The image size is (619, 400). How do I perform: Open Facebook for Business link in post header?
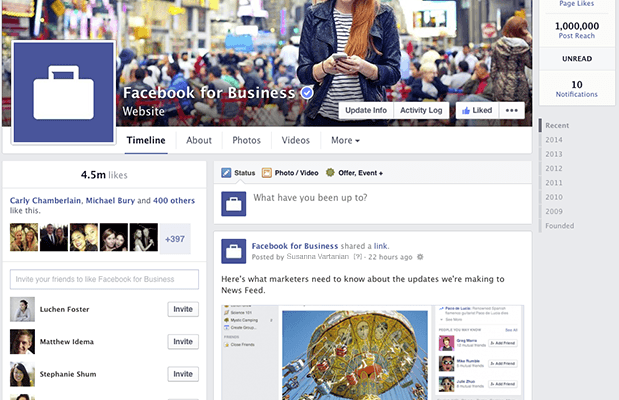tap(295, 246)
